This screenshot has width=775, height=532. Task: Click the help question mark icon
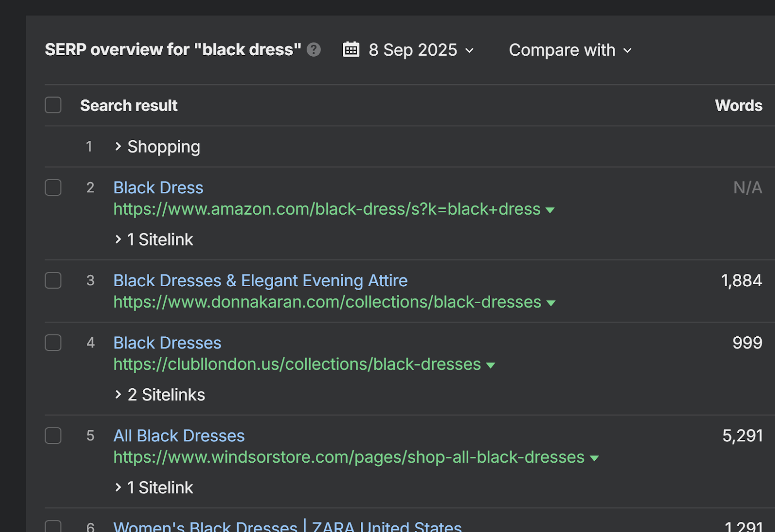pyautogui.click(x=314, y=50)
